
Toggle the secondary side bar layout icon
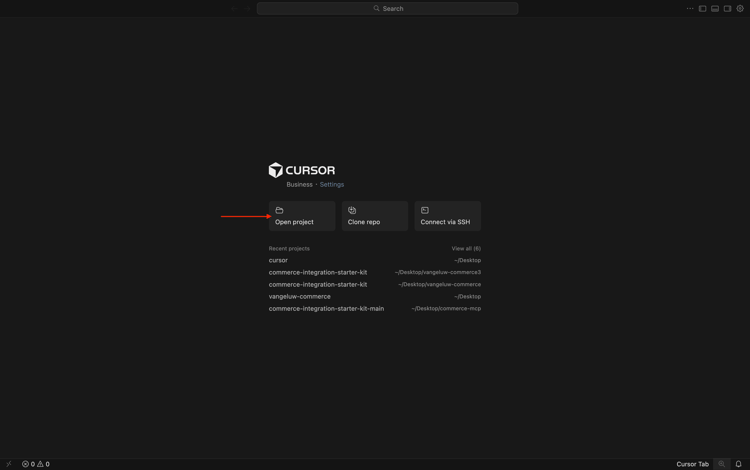[x=727, y=9]
